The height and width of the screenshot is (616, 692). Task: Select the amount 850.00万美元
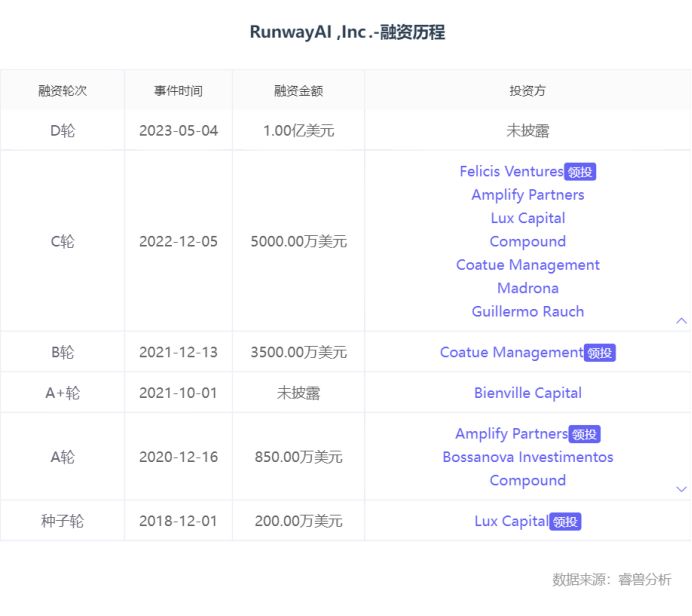coord(298,457)
